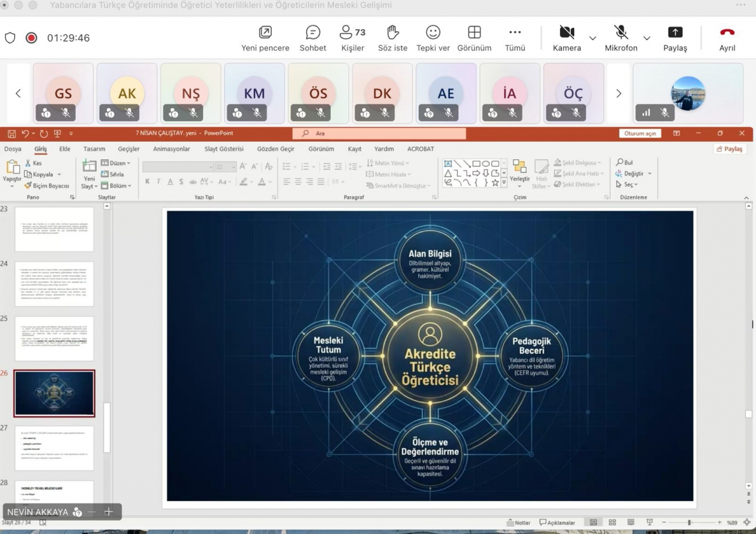Click the Oturum açın sign-in button
This screenshot has width=756, height=534.
(x=639, y=133)
